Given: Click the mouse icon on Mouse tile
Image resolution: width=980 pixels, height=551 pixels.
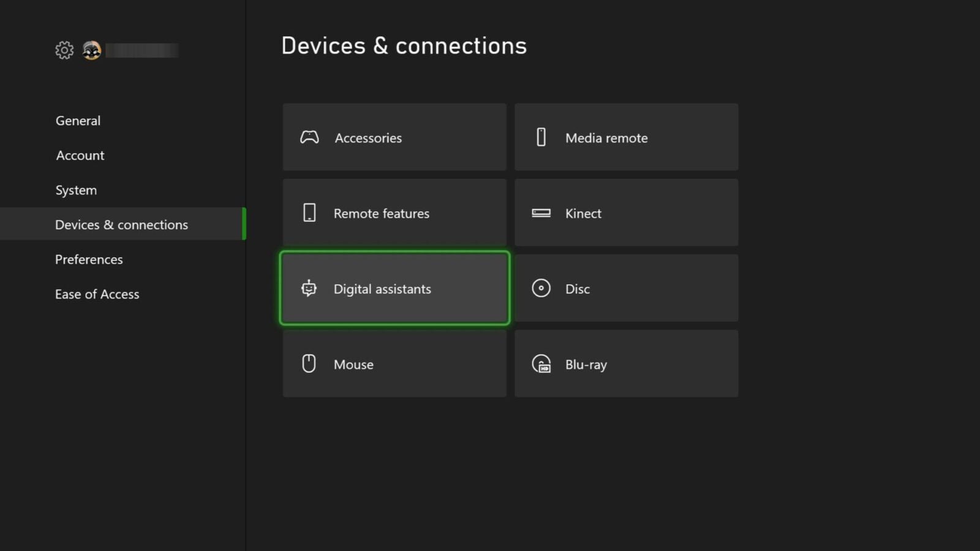Looking at the screenshot, I should point(309,364).
